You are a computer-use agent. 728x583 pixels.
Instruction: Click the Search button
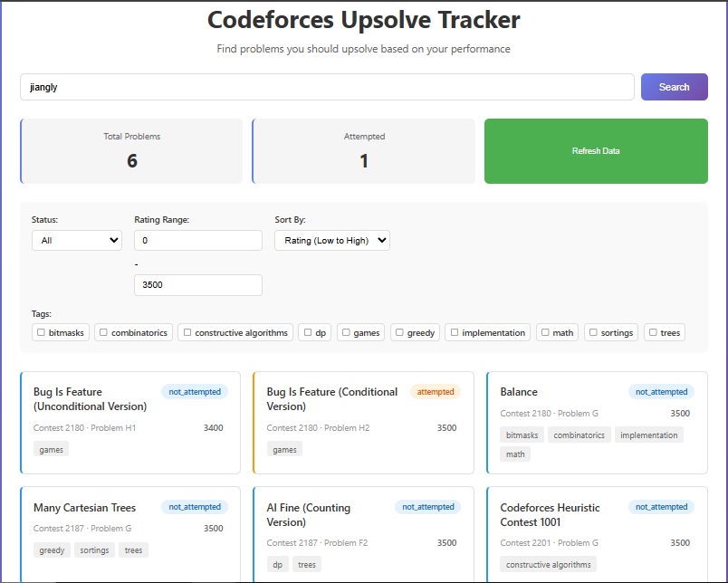click(x=675, y=87)
